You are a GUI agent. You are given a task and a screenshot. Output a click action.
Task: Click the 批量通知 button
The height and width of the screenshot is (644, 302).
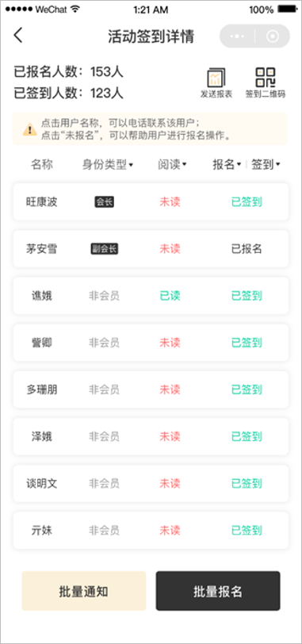coord(84,591)
